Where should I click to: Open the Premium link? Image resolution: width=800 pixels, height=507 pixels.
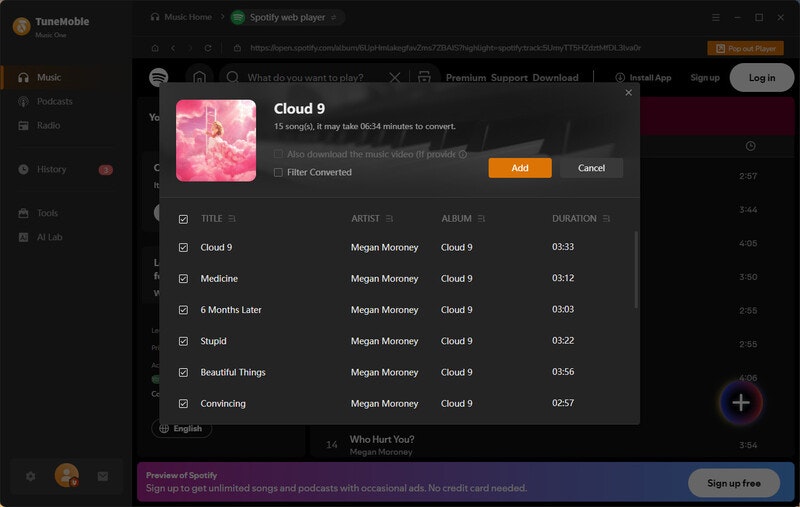pyautogui.click(x=466, y=78)
